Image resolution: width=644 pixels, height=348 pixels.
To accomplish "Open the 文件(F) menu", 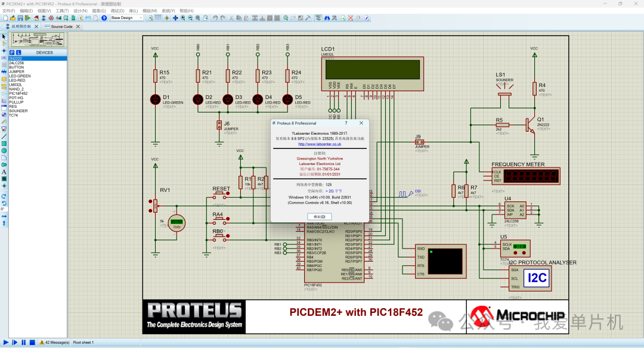I will [8, 11].
